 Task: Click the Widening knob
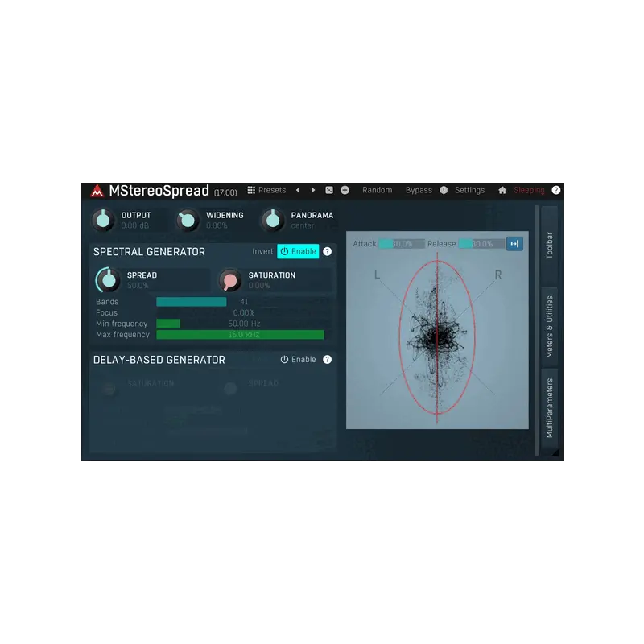tap(188, 220)
